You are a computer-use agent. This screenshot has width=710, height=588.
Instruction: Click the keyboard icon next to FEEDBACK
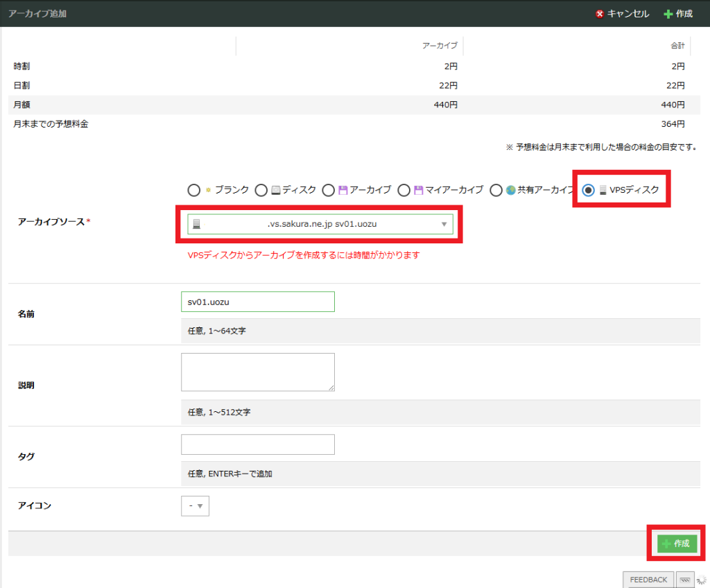(684, 580)
